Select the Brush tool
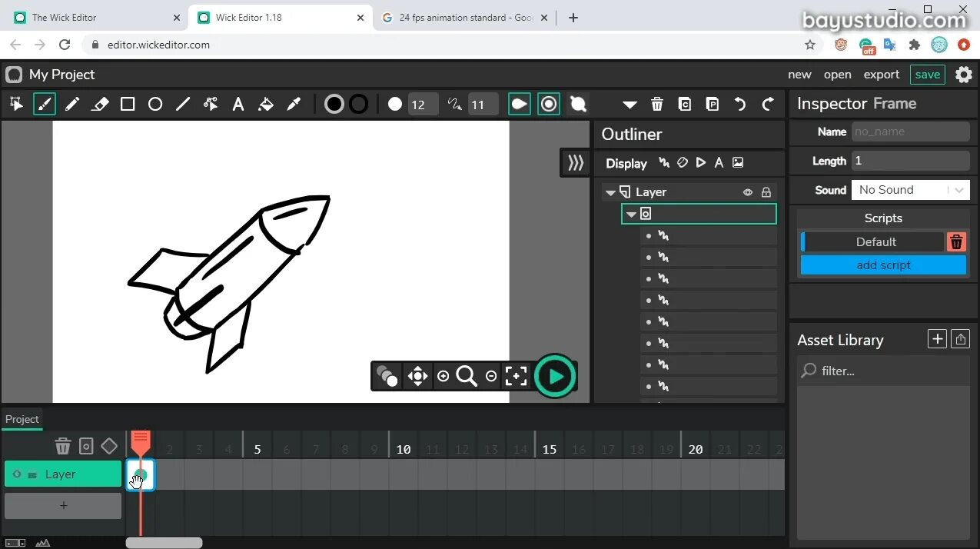 pos(45,104)
